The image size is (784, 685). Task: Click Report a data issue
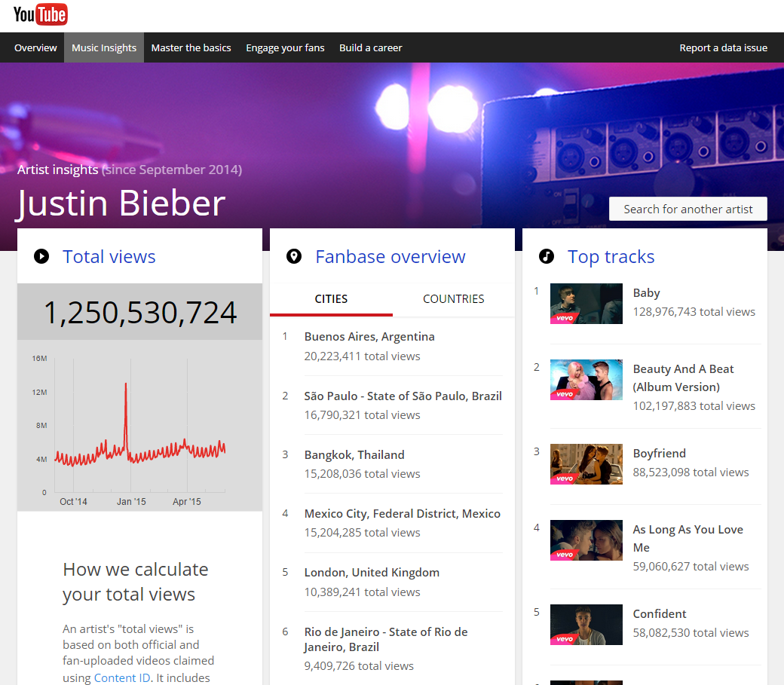click(x=723, y=47)
